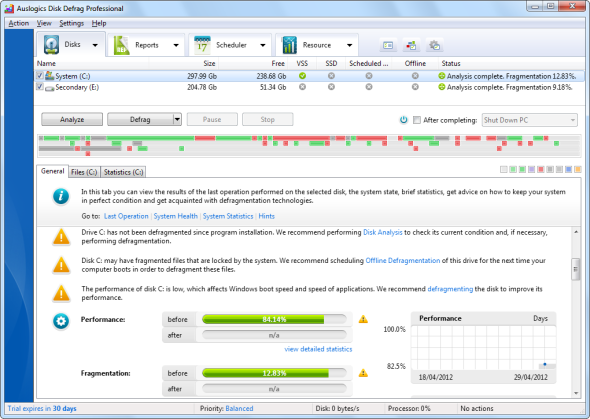Viewport: 590px width, 419px height.
Task: Click view detailed statistics link
Action: click(318, 349)
